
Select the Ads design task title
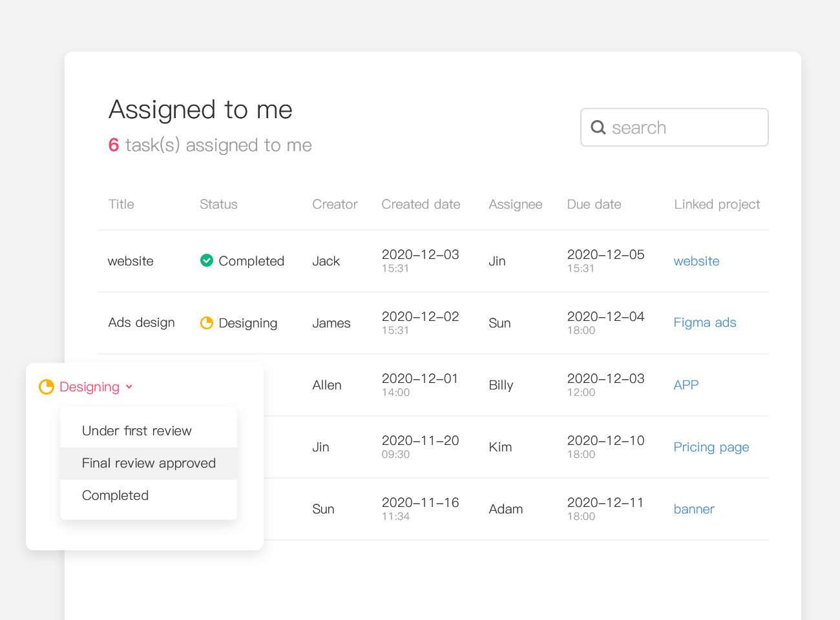(x=142, y=323)
